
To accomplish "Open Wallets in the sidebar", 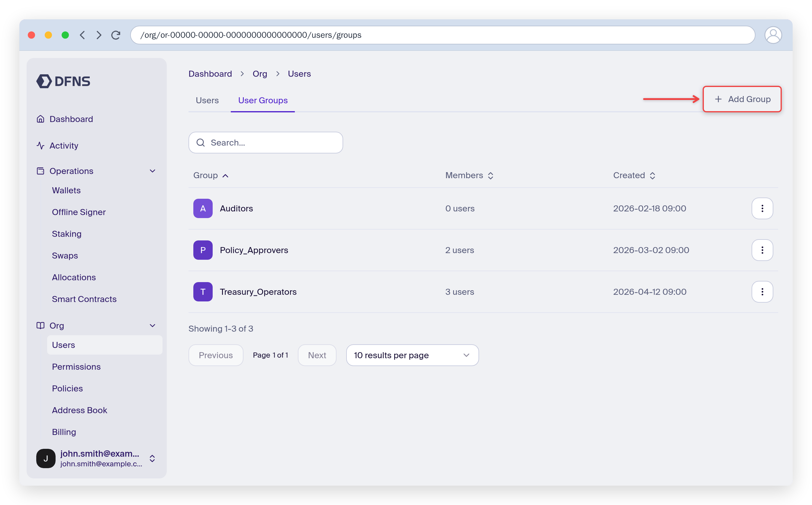I will point(66,190).
